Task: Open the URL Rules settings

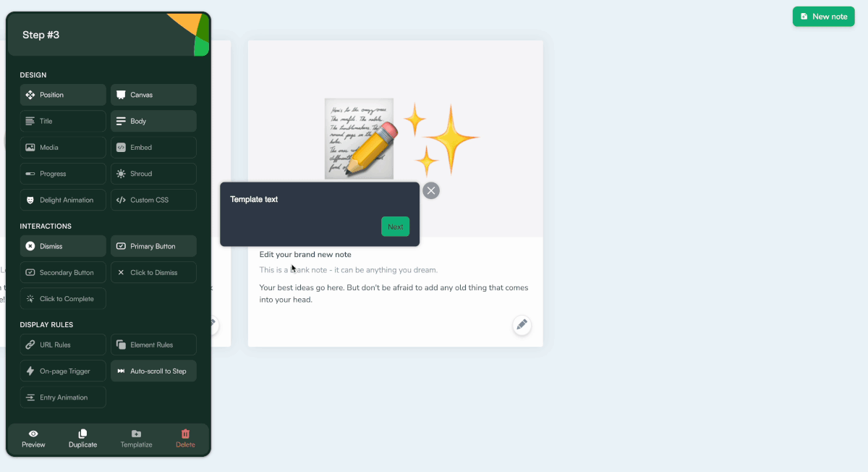Action: click(x=63, y=345)
